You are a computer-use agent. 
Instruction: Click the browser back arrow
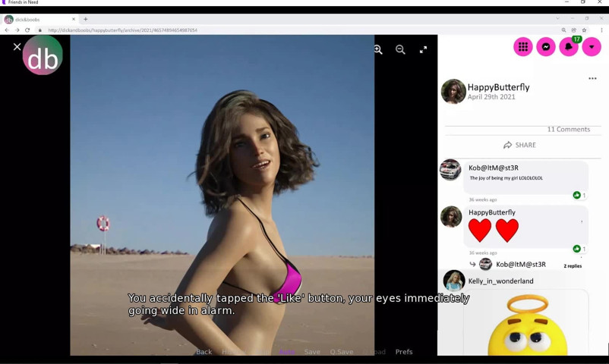(x=7, y=30)
